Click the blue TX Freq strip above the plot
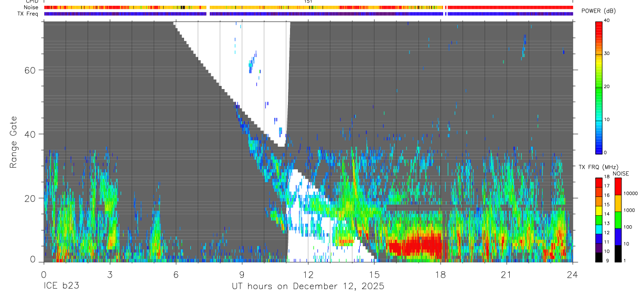This screenshot has height=297, width=644. click(x=308, y=14)
